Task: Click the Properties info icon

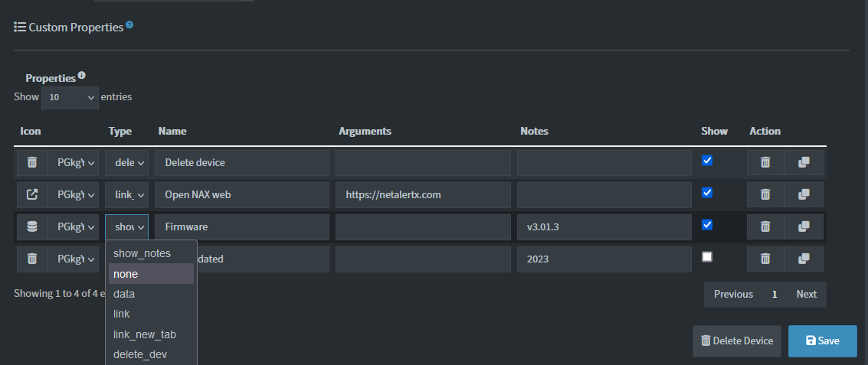Action: (x=81, y=76)
